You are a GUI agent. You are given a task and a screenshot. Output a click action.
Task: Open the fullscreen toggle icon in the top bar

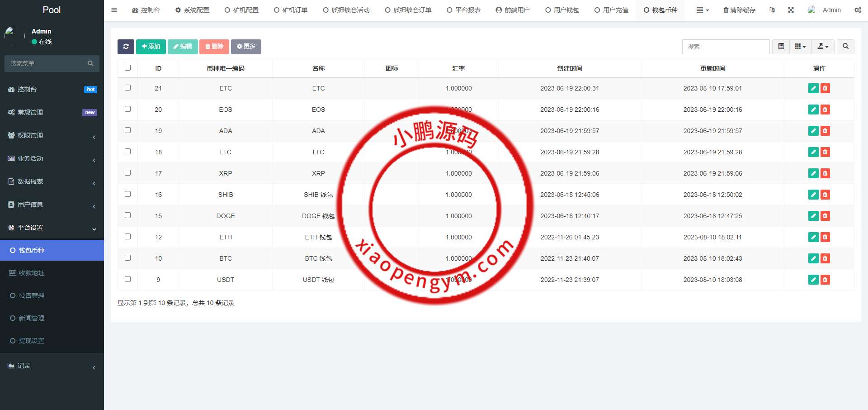click(x=790, y=10)
